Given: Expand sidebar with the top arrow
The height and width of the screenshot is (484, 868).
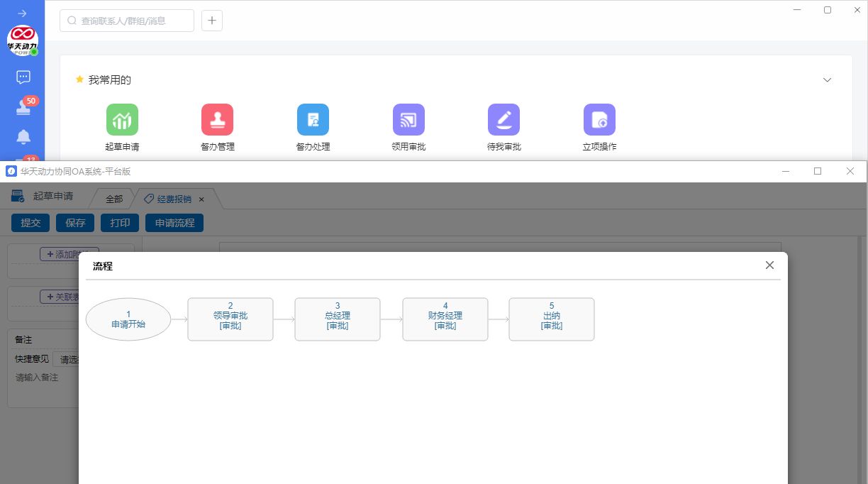Looking at the screenshot, I should point(23,13).
